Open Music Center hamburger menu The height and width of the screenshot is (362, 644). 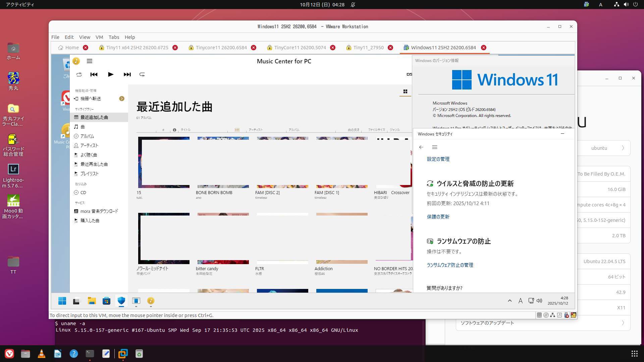pyautogui.click(x=90, y=61)
